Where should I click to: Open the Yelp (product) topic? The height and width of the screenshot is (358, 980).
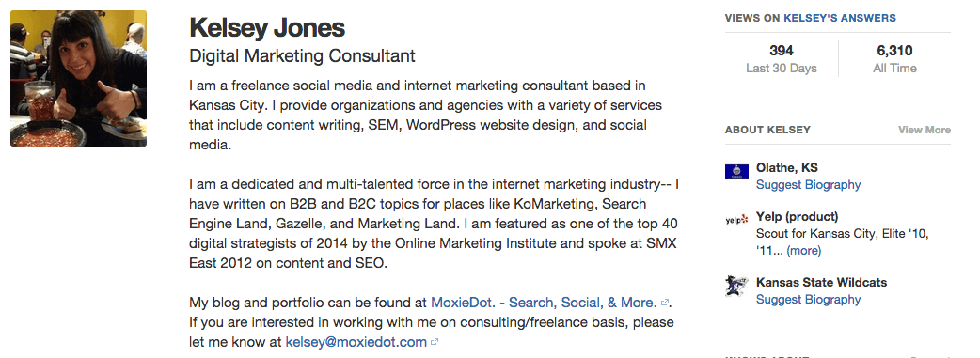(798, 217)
